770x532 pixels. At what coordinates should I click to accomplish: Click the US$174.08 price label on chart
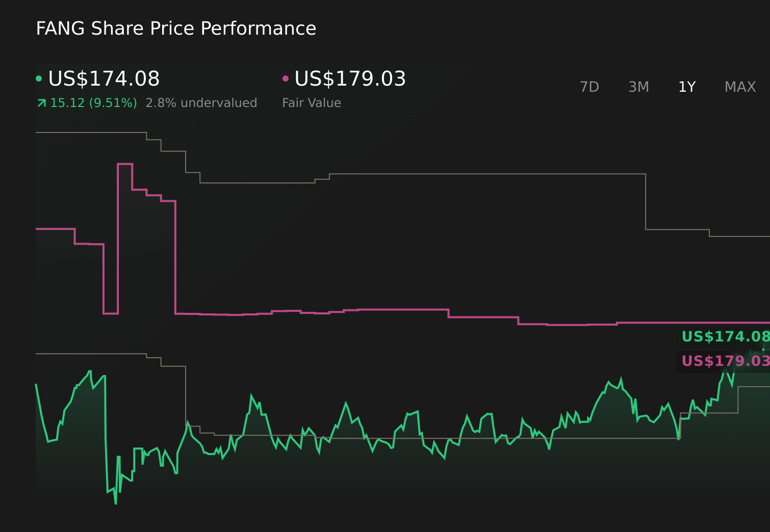click(724, 336)
